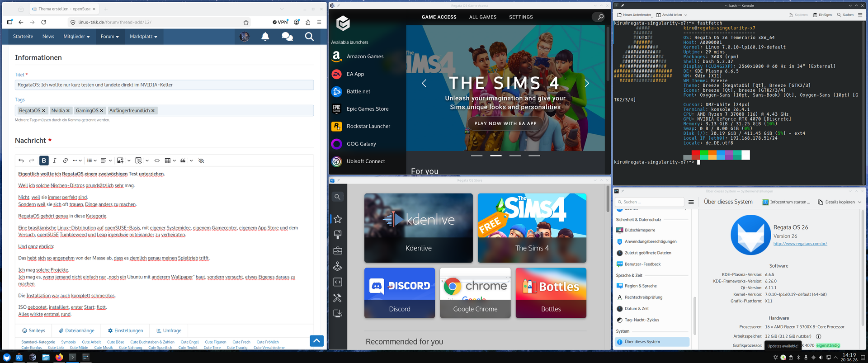Open the Regata OS application launcher menu
Viewport: 868px width, 363px height.
click(6, 357)
